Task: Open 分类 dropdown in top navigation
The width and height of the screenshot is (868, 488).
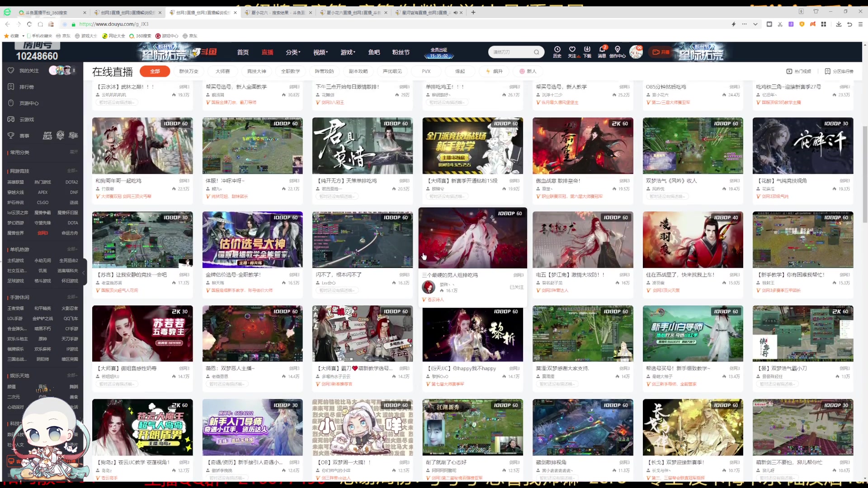Action: coord(293,52)
